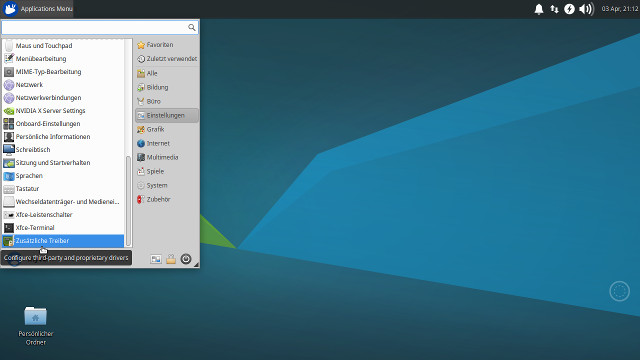Open Tastatur settings

(63, 189)
